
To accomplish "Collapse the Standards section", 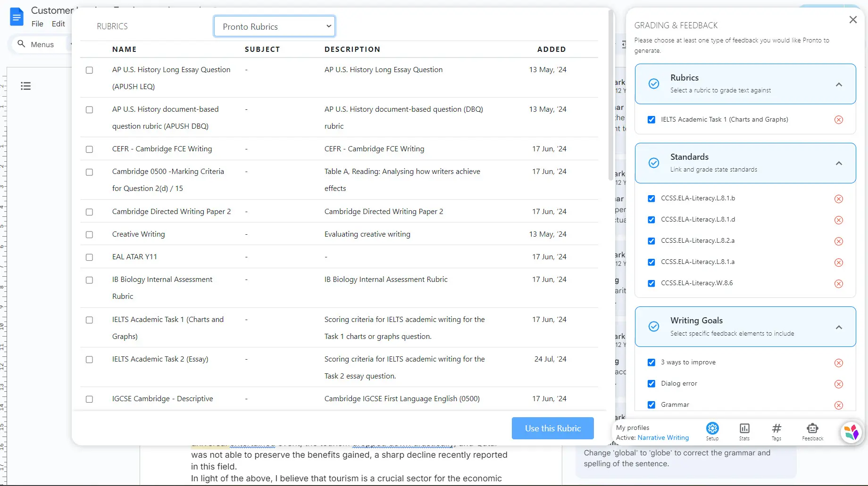I will click(839, 164).
